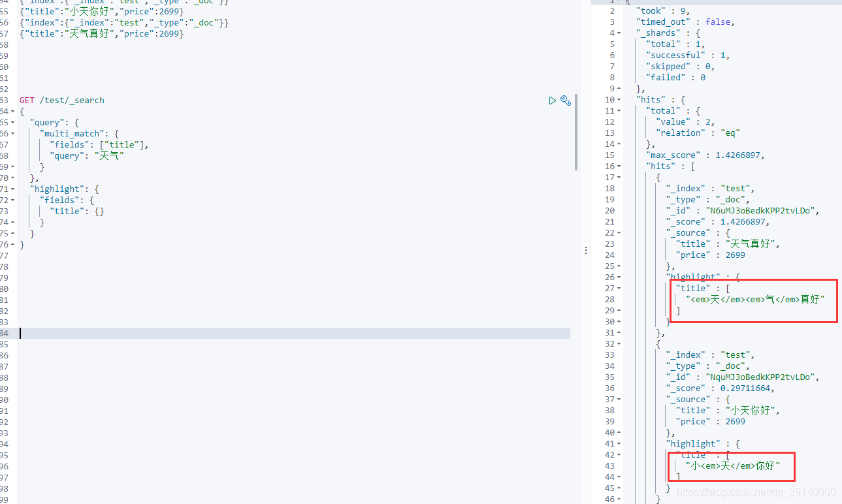
Task: Click the request editor vertical scrollbar
Action: pyautogui.click(x=576, y=132)
